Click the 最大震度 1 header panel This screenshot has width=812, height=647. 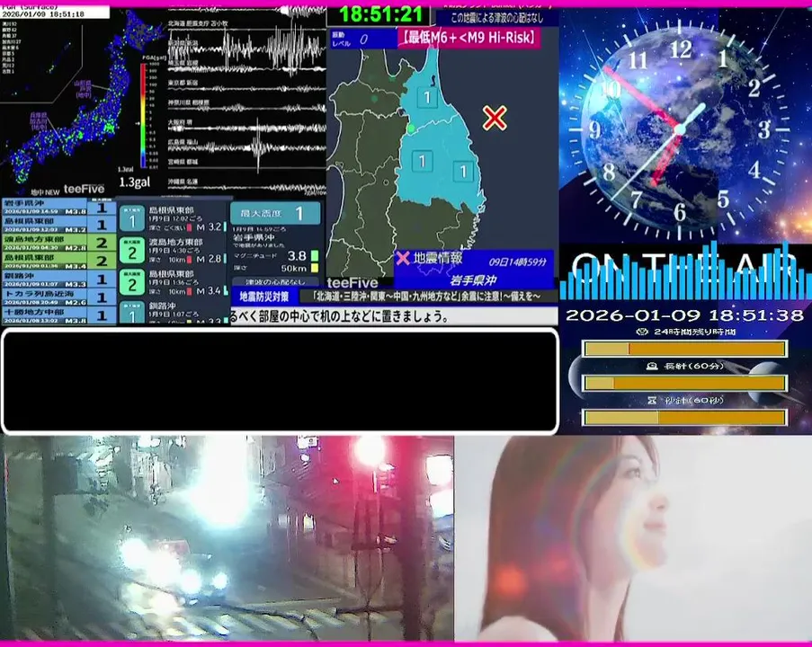275,213
